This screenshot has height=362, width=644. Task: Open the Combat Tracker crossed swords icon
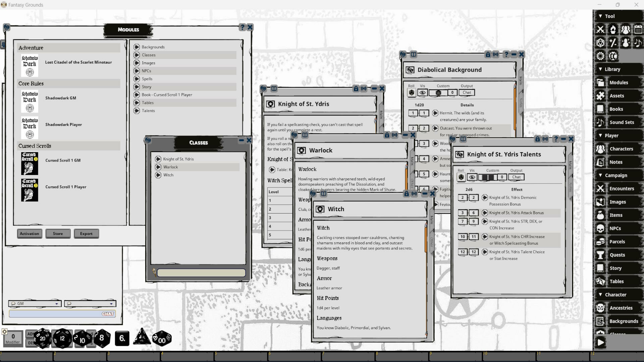click(600, 29)
